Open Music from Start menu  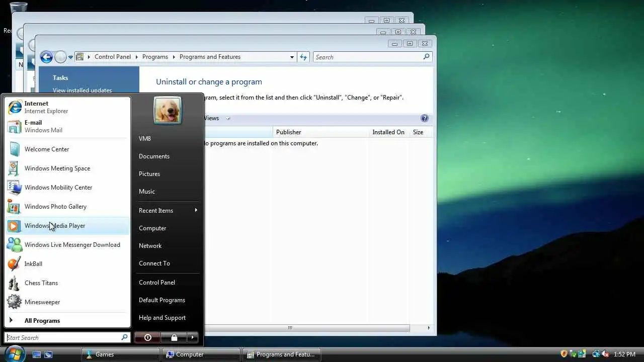168,192
